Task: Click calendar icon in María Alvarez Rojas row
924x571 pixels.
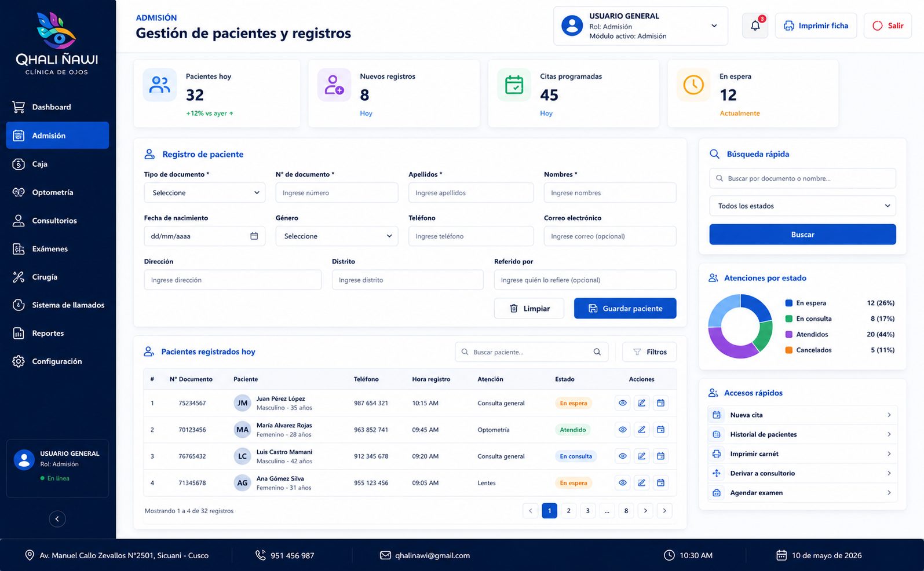Action: click(660, 430)
